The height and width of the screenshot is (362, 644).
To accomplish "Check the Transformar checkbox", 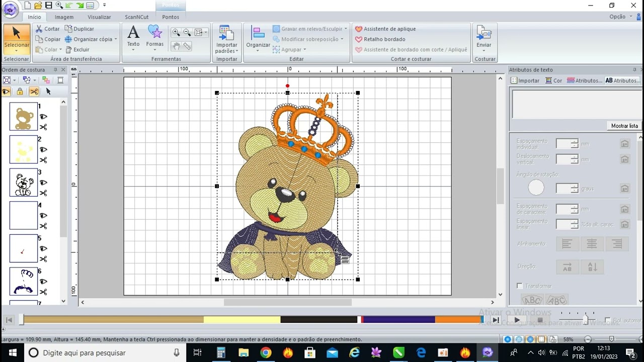I will point(520,286).
